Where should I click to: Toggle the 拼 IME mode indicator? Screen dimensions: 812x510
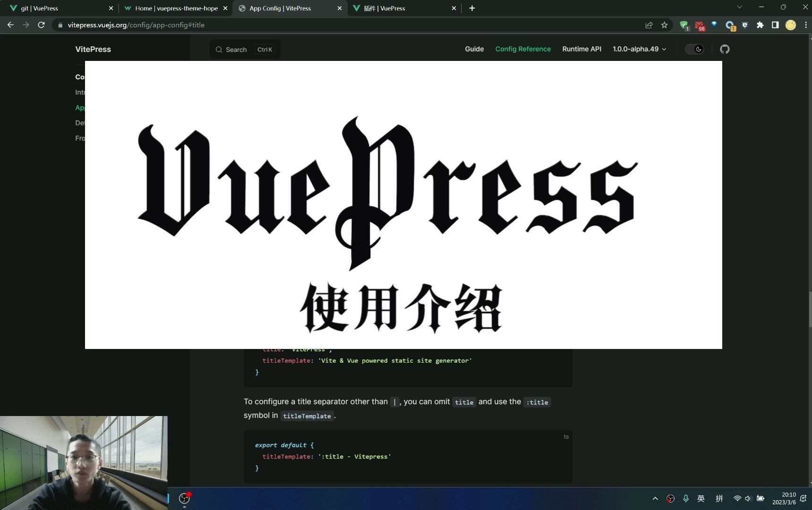click(x=719, y=498)
